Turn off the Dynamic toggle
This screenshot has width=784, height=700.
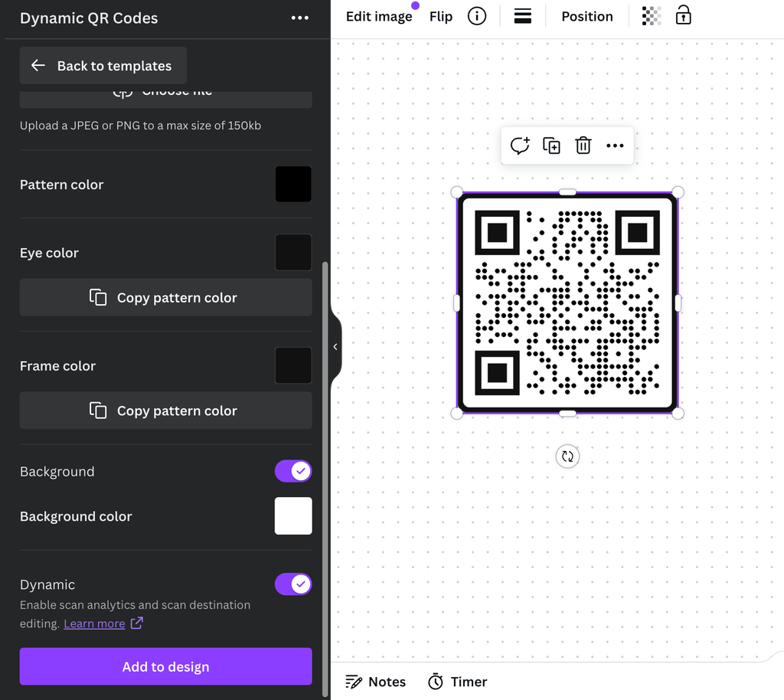pos(293,584)
